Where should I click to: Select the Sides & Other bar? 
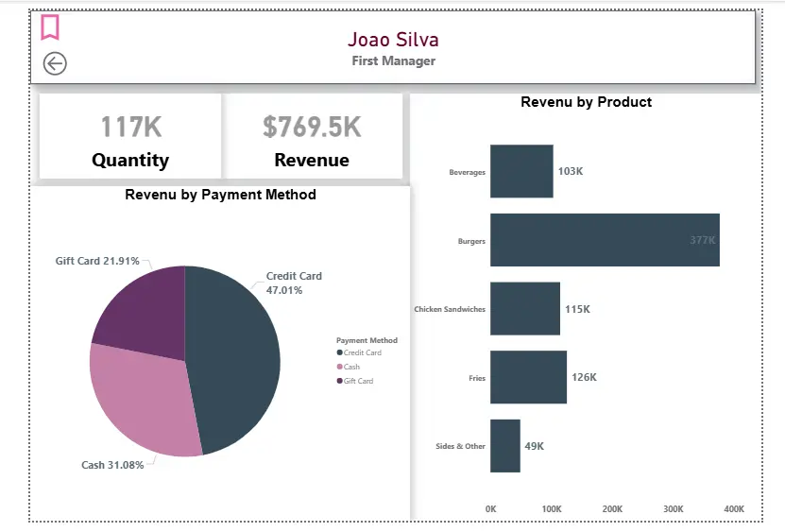coord(505,446)
